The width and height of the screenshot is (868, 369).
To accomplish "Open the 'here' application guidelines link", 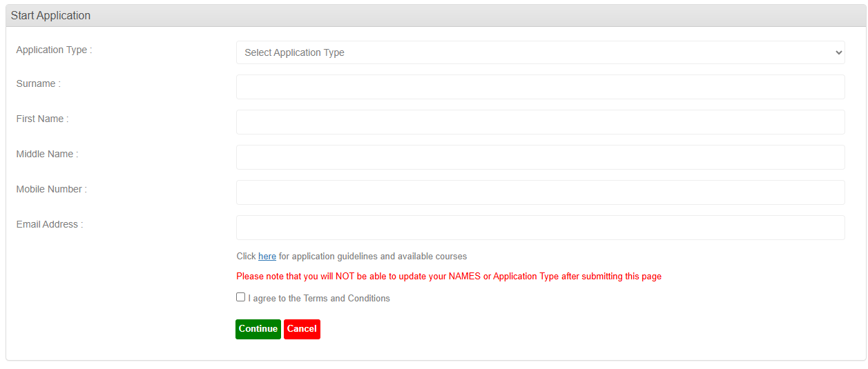I will [x=267, y=257].
